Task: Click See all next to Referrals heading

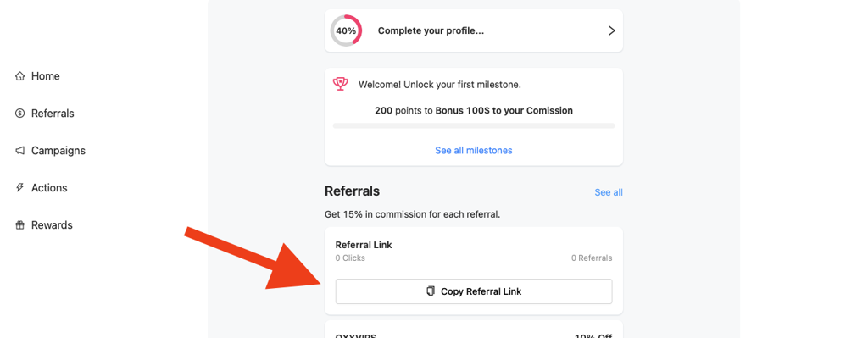Action: (609, 192)
